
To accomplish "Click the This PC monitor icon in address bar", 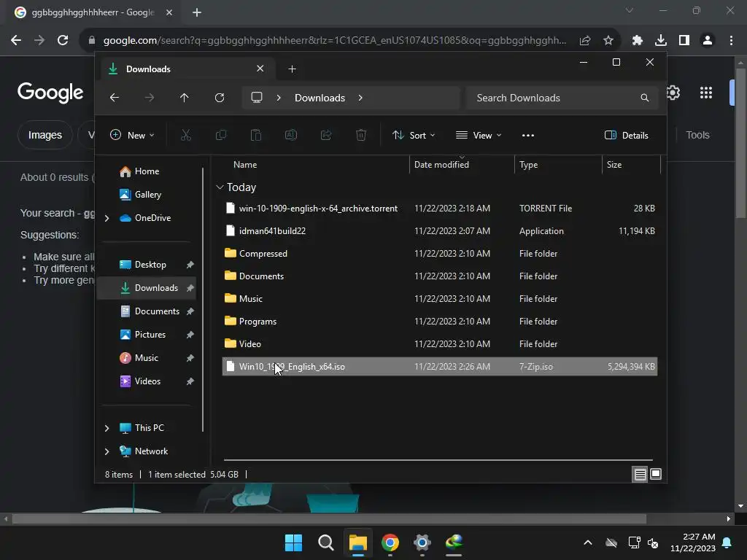I will tap(257, 98).
